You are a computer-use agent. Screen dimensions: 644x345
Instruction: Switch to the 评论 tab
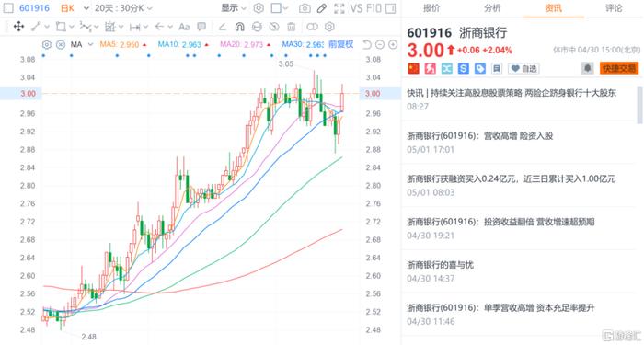(x=614, y=8)
